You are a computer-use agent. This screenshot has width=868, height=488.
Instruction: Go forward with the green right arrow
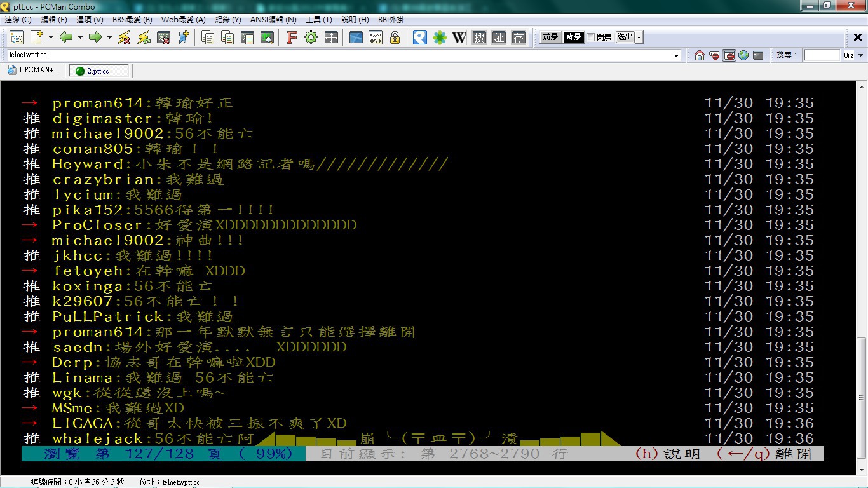click(x=95, y=37)
